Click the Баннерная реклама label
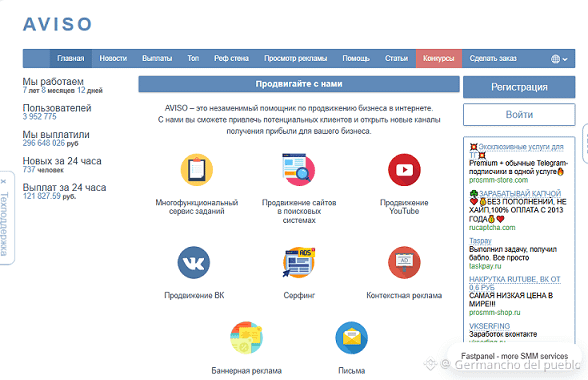588x380 pixels. click(246, 371)
